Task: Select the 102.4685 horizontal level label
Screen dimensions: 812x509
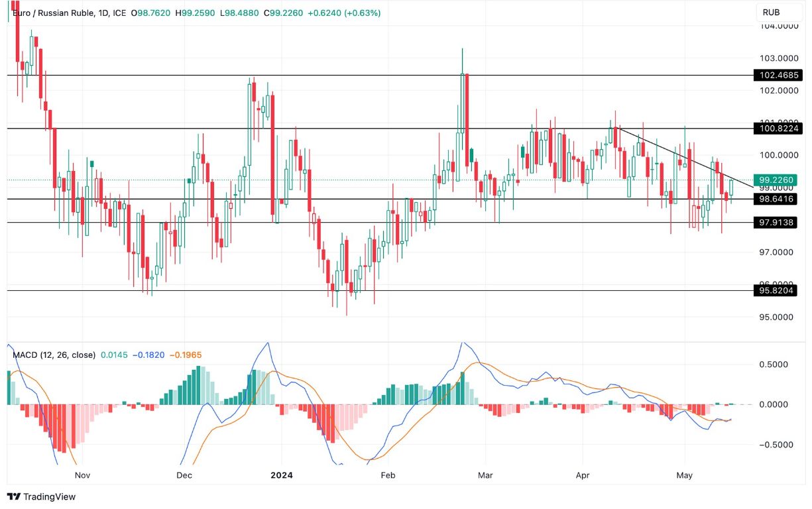Action: click(x=778, y=75)
